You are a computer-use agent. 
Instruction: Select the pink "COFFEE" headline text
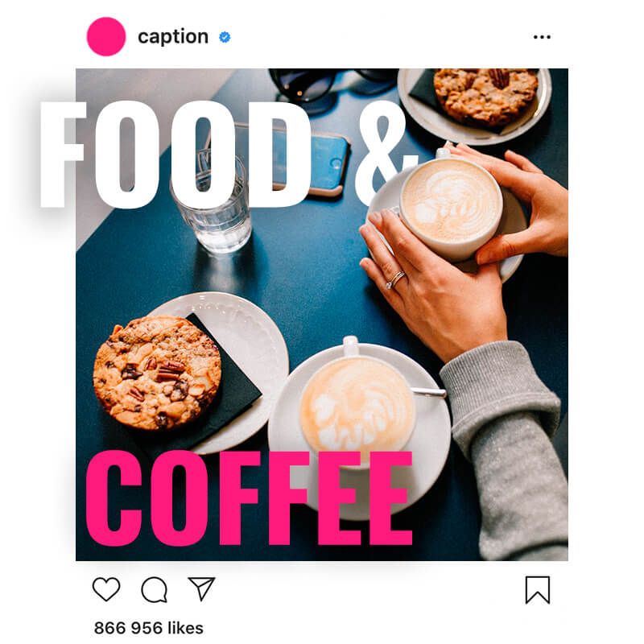(x=249, y=498)
